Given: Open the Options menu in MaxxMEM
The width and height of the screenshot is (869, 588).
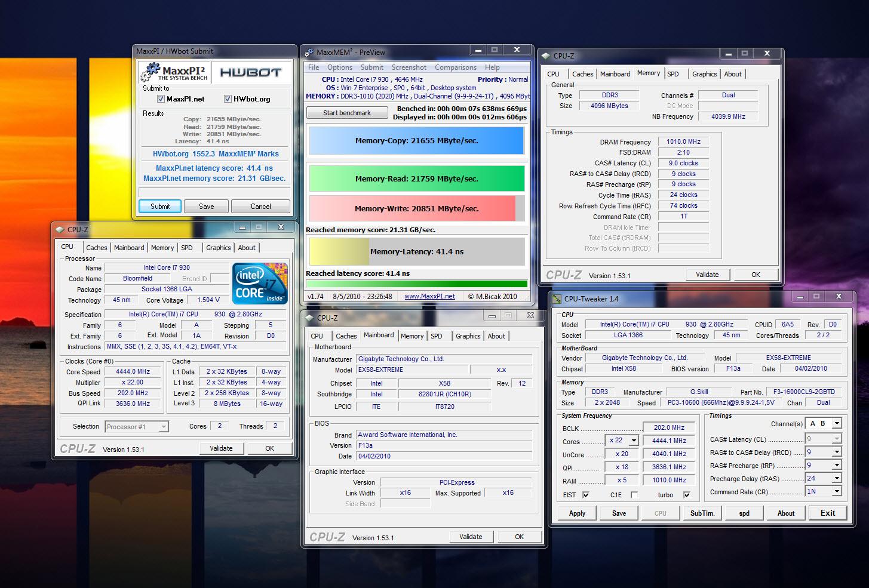Looking at the screenshot, I should point(340,67).
